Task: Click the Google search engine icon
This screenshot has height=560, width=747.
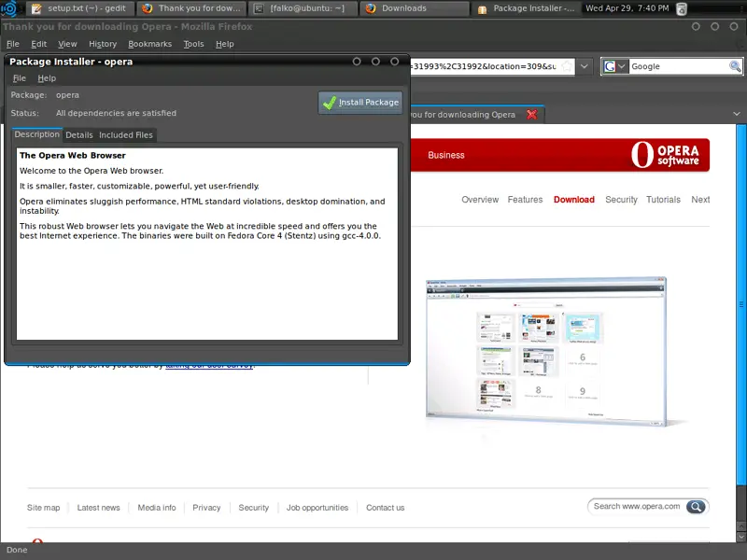Action: (609, 66)
